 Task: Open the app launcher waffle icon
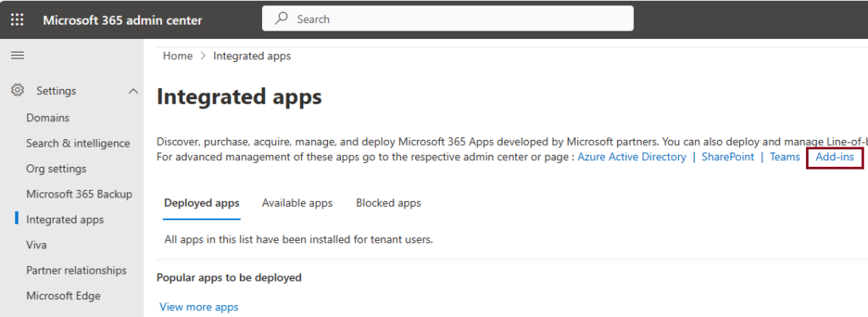click(x=18, y=19)
